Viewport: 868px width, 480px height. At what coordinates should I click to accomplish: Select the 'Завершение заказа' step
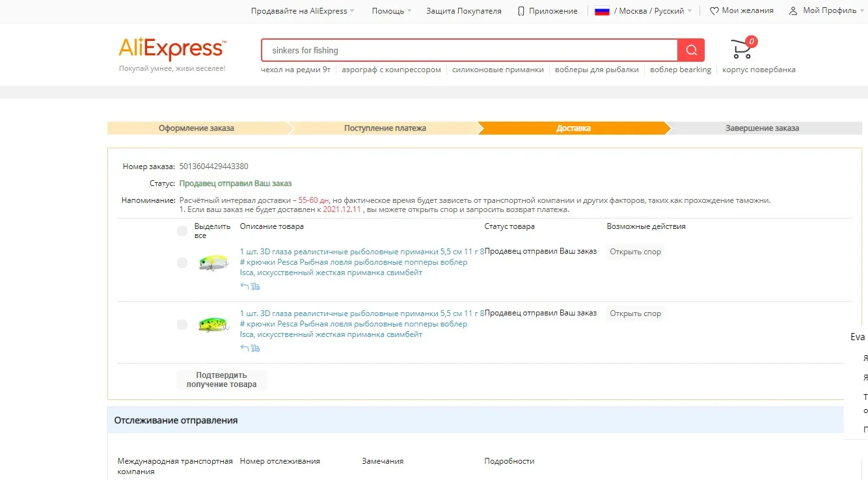point(762,128)
